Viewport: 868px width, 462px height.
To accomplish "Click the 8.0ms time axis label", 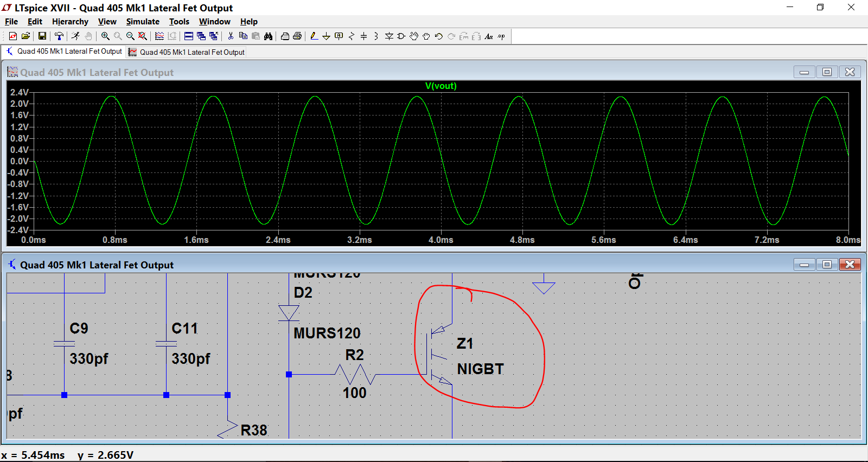I will pos(848,240).
